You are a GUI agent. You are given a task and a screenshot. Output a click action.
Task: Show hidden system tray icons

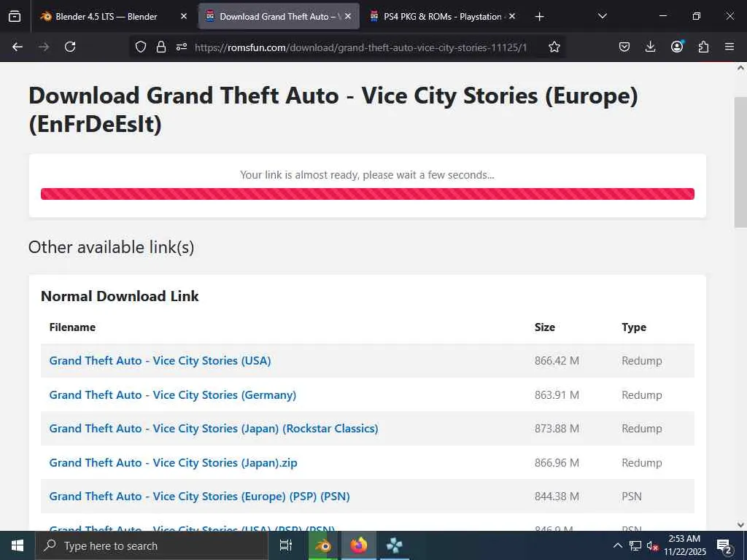tap(617, 545)
